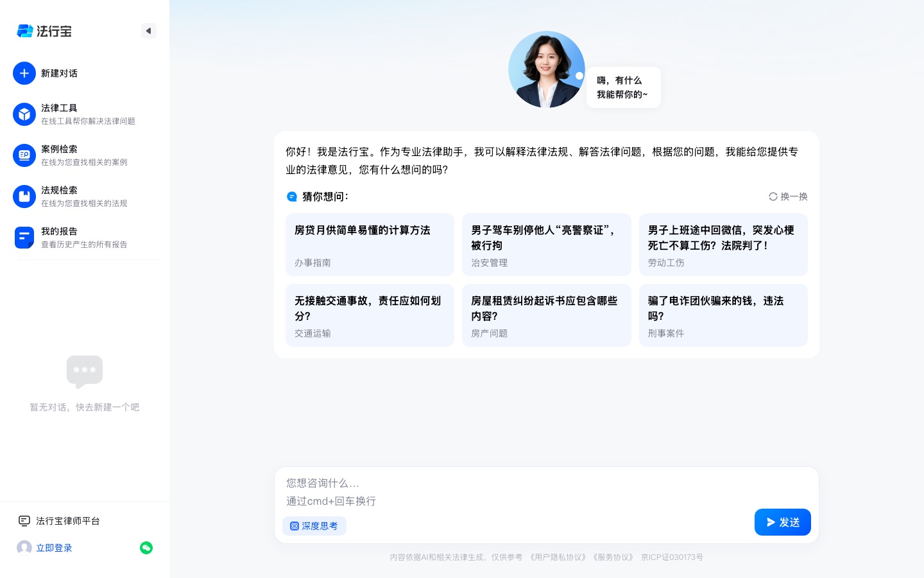924x578 pixels.
Task: Select the 男子驾车别停他人 suggestion card
Action: coord(547,245)
